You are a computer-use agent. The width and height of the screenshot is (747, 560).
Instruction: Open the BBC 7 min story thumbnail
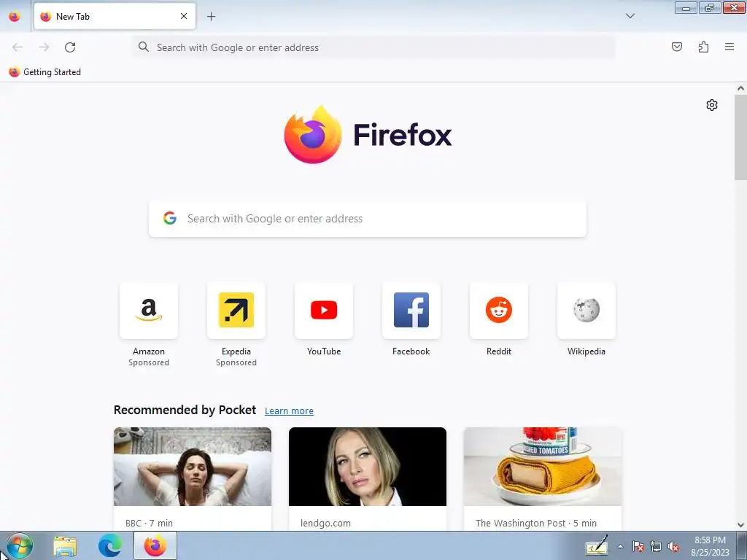(193, 467)
